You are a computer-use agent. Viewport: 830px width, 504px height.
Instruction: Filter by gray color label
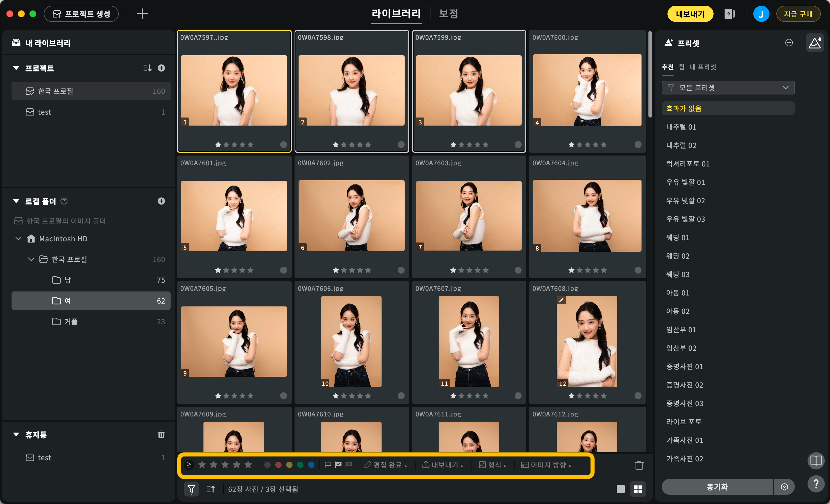pyautogui.click(x=267, y=465)
